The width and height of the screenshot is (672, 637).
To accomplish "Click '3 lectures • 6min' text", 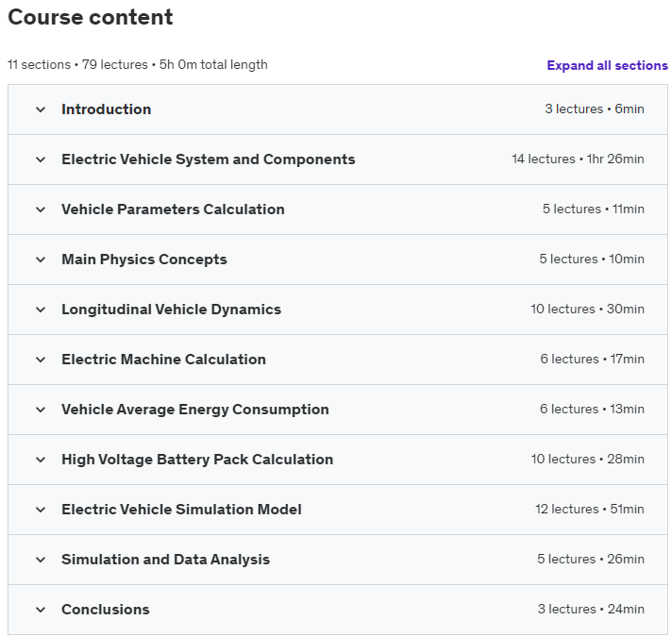I will coord(595,109).
